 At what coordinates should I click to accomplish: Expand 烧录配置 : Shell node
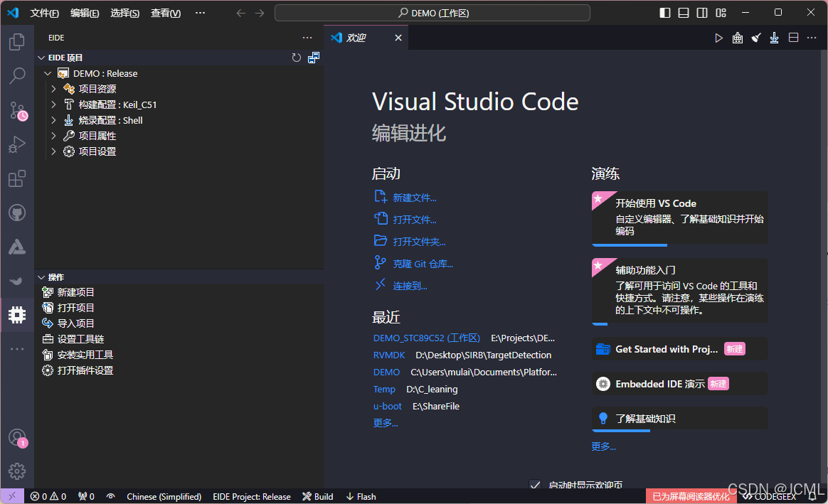tap(53, 120)
